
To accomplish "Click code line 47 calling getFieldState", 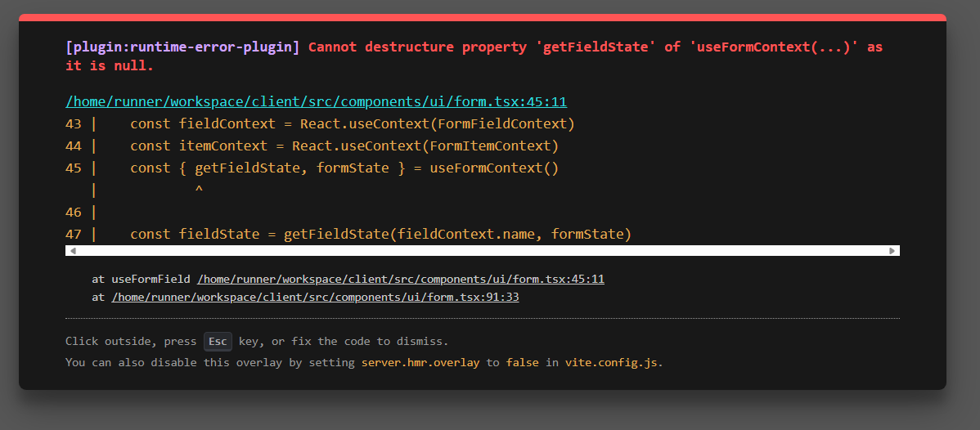I will (x=380, y=235).
